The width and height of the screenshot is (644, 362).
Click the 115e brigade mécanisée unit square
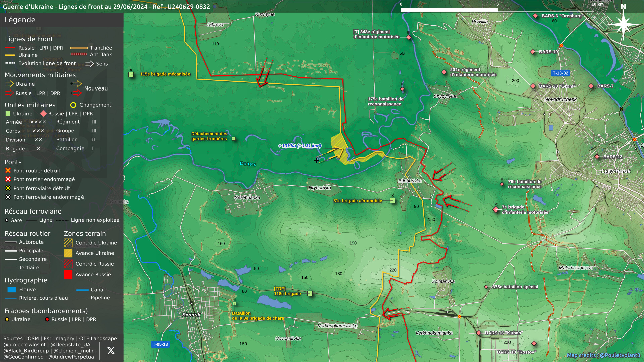tap(131, 74)
